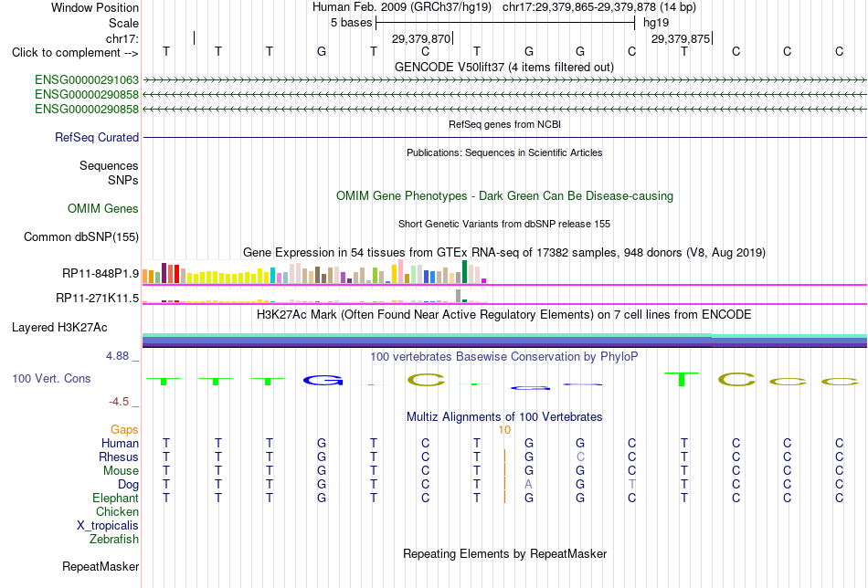Image resolution: width=868 pixels, height=588 pixels.
Task: Click the 100 Vert. Cons label
Action: [51, 378]
